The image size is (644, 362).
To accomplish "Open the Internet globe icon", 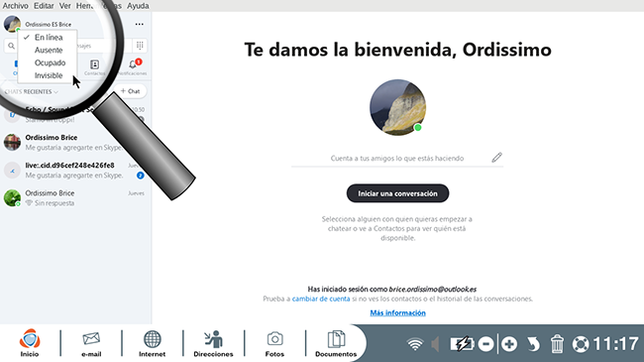I will [152, 344].
